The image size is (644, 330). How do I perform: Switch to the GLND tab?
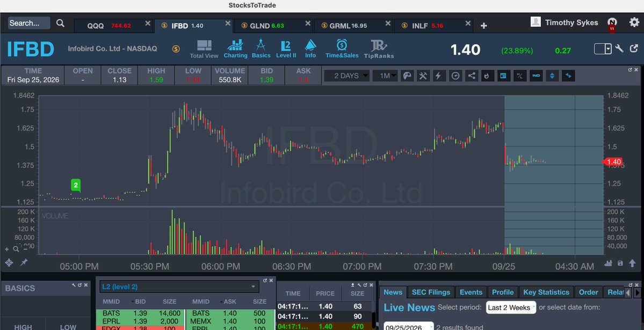273,25
